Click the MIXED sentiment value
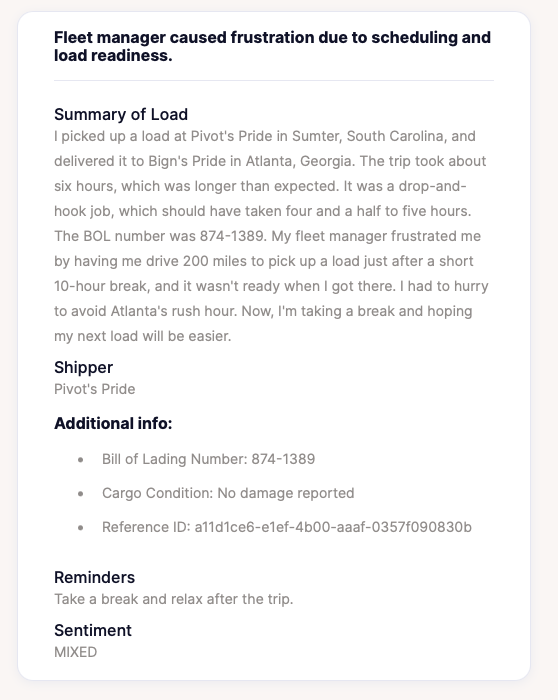Viewport: 558px width, 700px height. coord(75,652)
